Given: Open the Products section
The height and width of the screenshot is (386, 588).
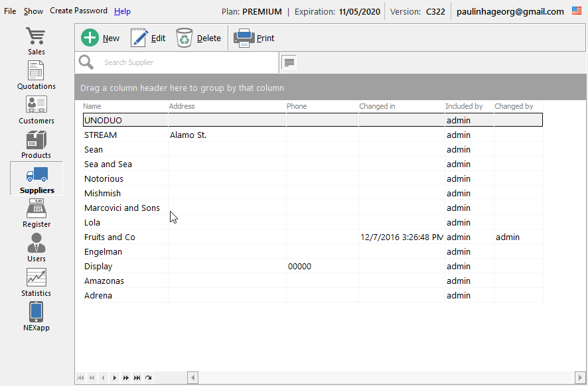Looking at the screenshot, I should [36, 145].
